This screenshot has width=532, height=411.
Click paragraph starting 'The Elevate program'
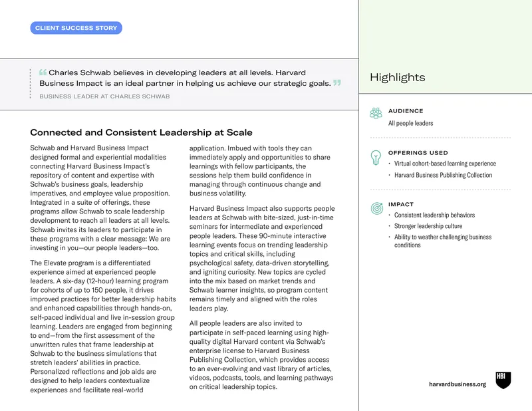point(103,326)
